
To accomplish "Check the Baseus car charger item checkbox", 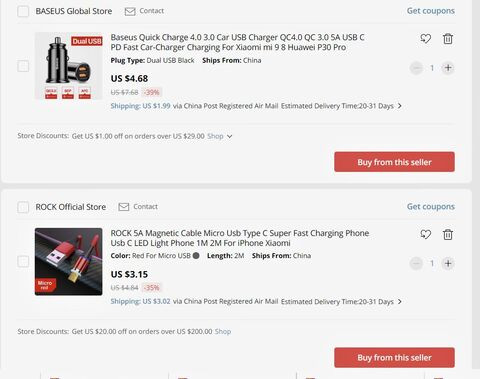I will pos(23,66).
